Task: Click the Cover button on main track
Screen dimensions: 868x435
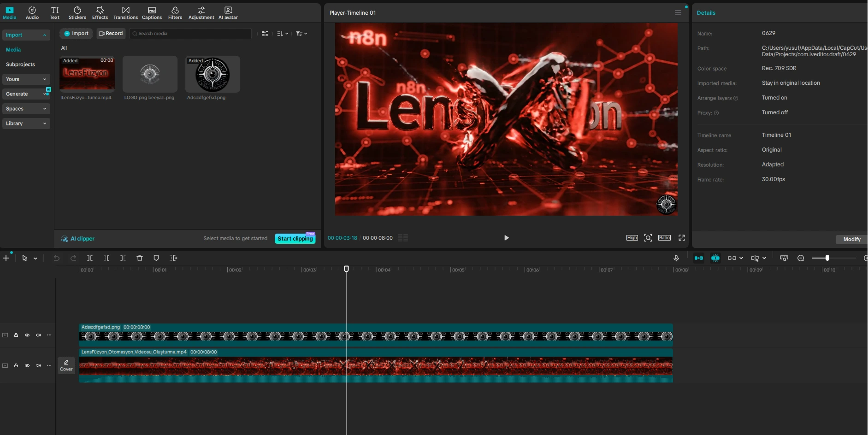Action: coord(66,365)
